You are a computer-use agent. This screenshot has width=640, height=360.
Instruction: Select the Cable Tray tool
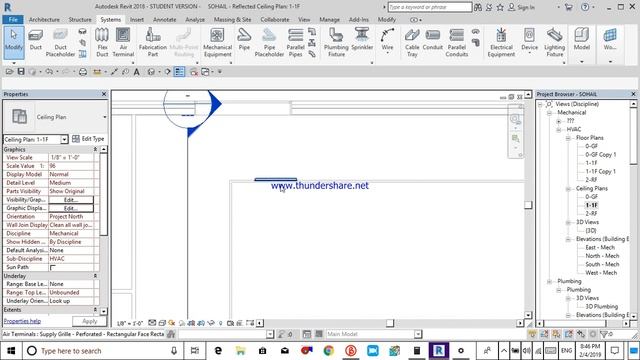(x=412, y=42)
